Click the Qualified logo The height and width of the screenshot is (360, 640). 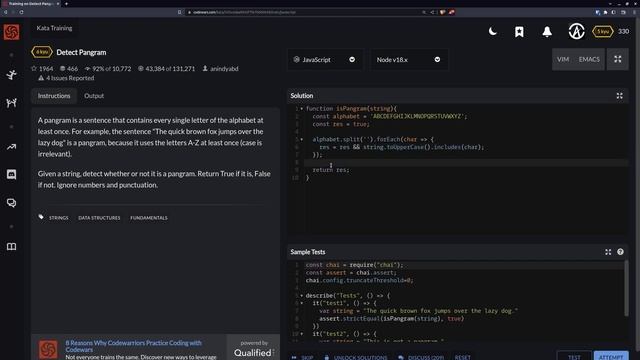(253, 353)
